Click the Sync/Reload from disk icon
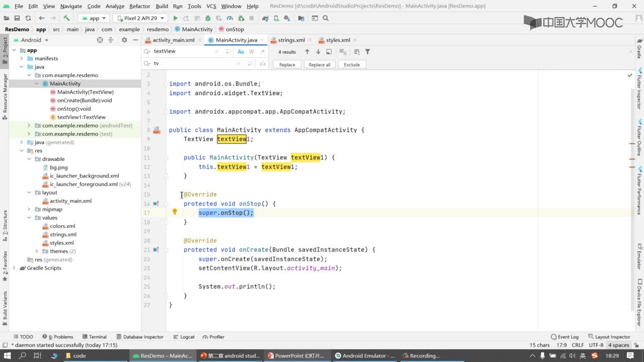Viewport: 644px width, 362px height. coord(28,18)
